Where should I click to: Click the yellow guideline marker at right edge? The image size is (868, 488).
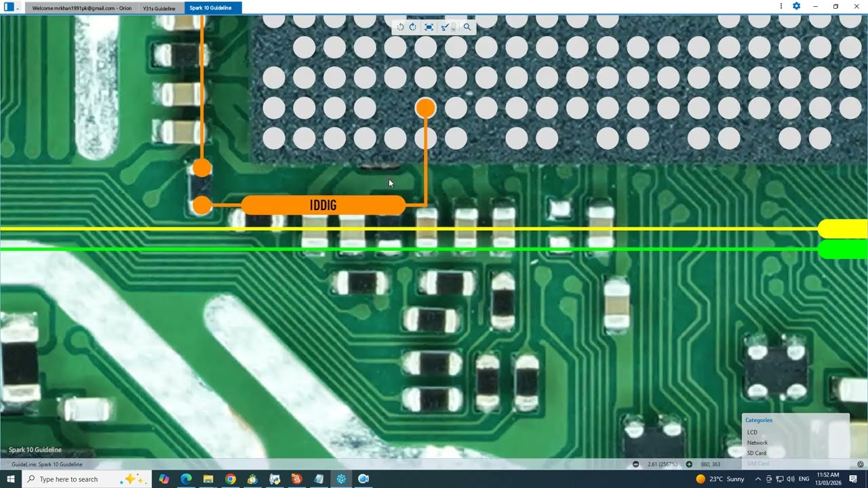(x=843, y=229)
